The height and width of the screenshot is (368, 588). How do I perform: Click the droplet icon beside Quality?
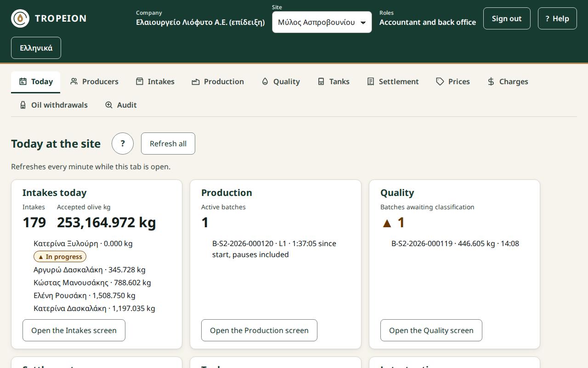(265, 81)
